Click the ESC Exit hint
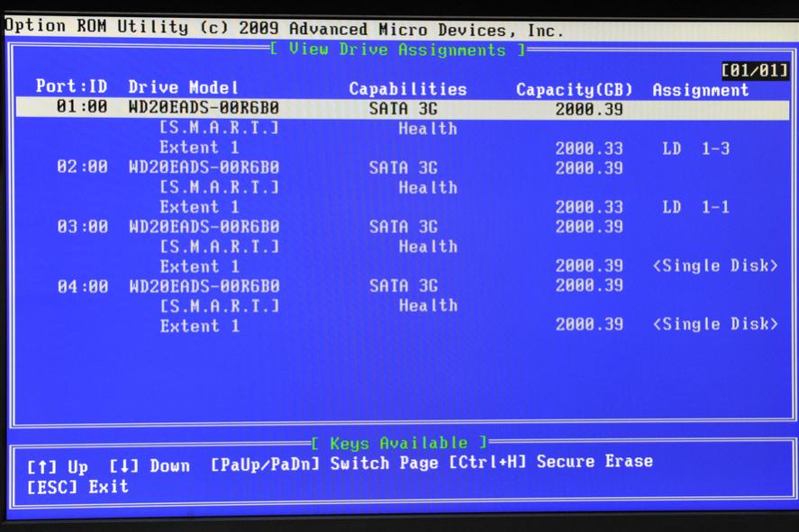This screenshot has height=532, width=799. click(x=77, y=487)
